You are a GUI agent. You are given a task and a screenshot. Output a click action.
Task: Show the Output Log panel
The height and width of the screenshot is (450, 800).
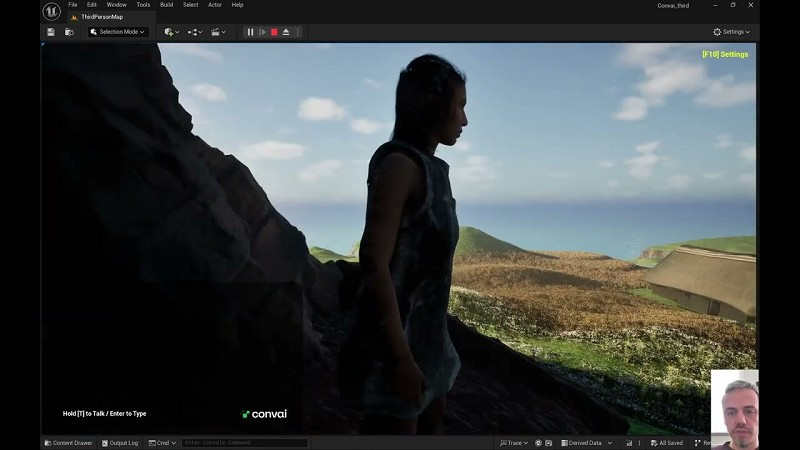pyautogui.click(x=120, y=443)
